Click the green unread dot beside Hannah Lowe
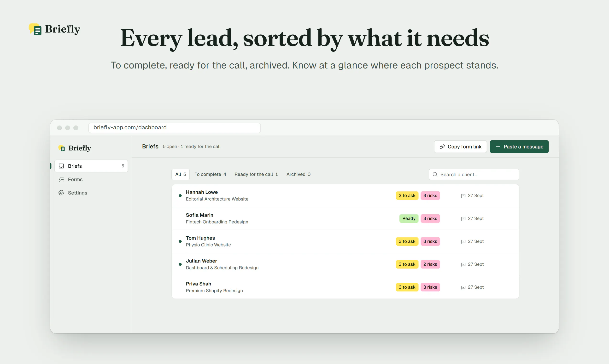 [180, 196]
